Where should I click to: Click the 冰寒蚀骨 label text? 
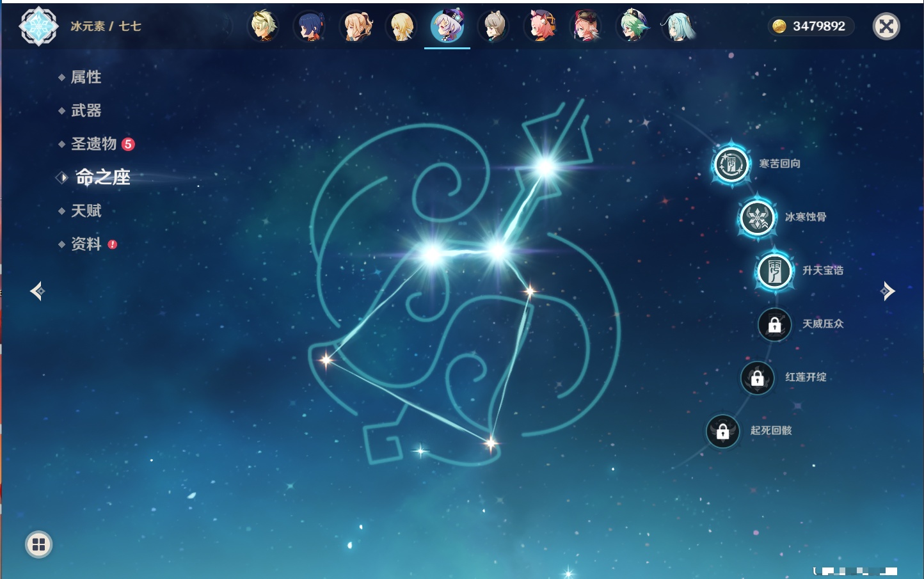pos(806,217)
